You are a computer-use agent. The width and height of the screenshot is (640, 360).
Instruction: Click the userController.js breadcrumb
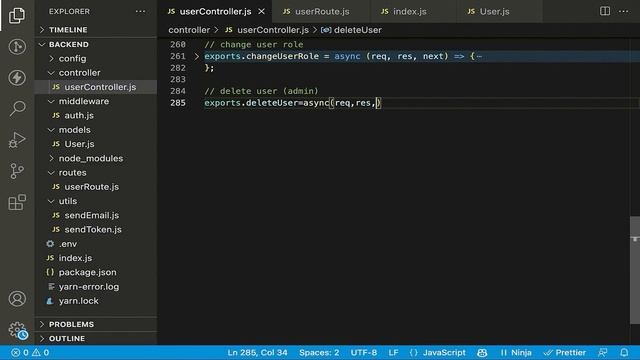pos(267,30)
